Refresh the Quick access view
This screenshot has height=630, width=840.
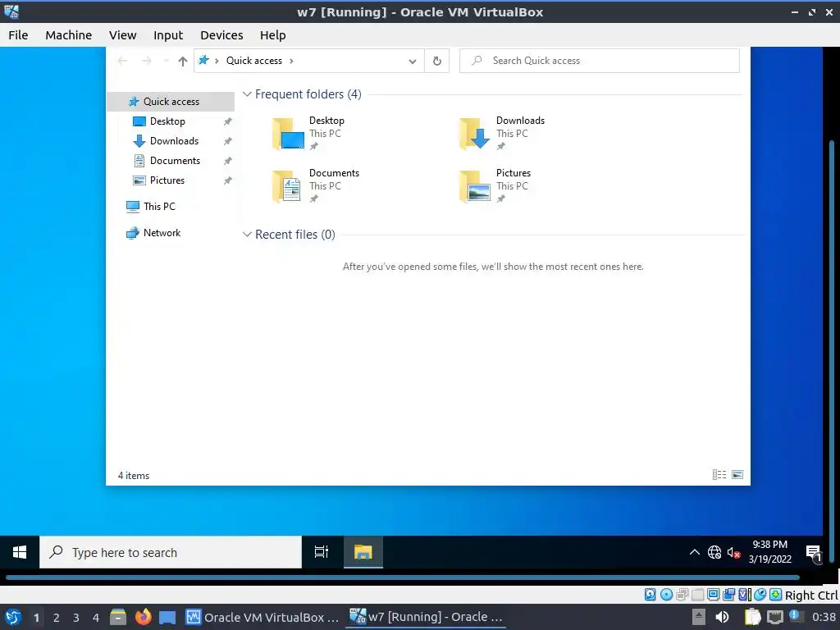437,61
